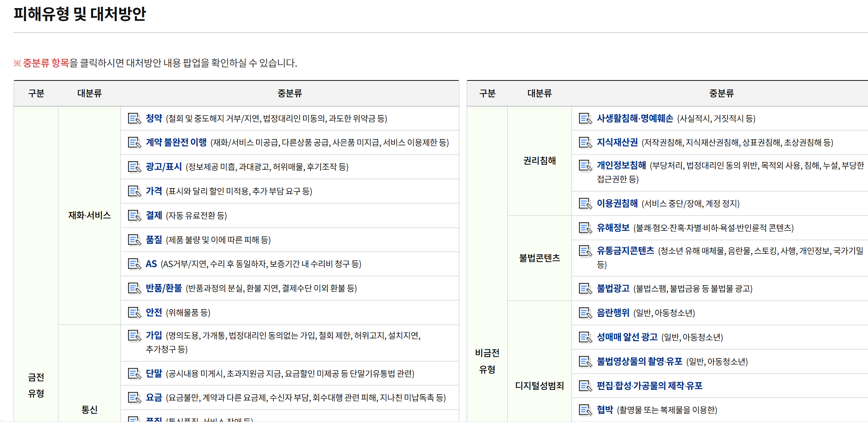Open the 계약 불완전 이행 popup
Screen dimensions: 868x422
176,143
